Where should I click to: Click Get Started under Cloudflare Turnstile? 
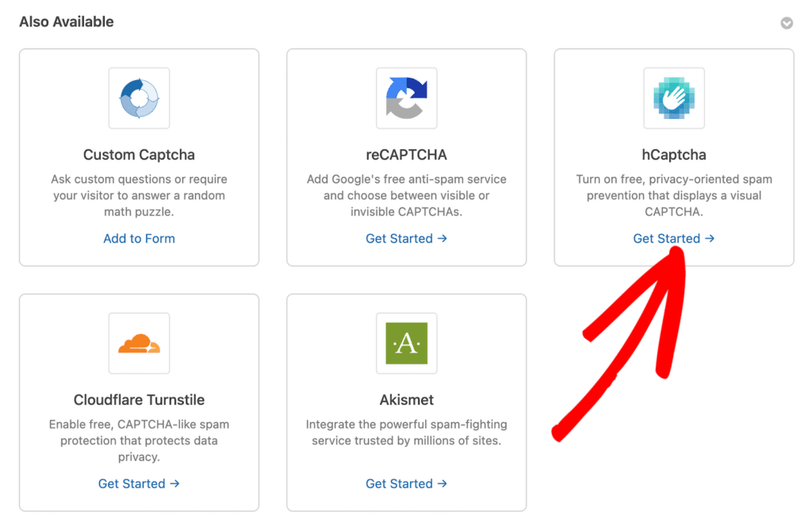139,483
